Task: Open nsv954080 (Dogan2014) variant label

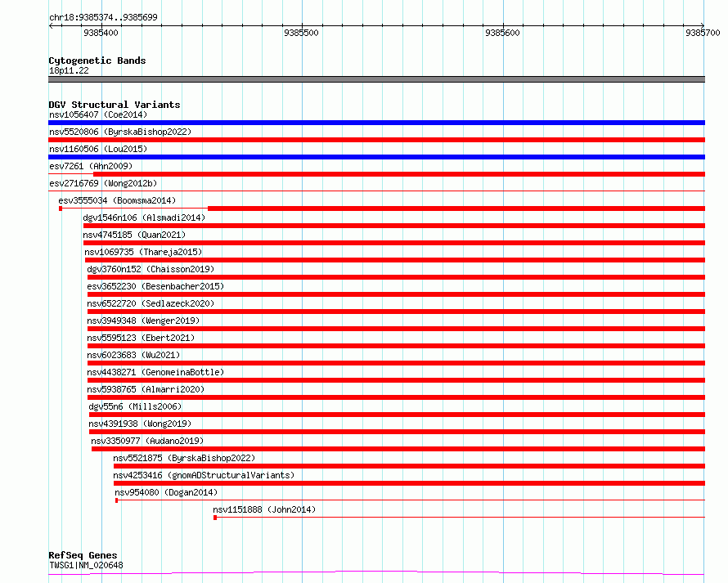Action: 166,492
